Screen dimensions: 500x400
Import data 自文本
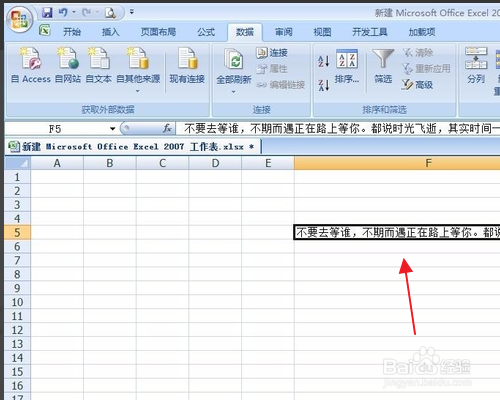(98, 65)
